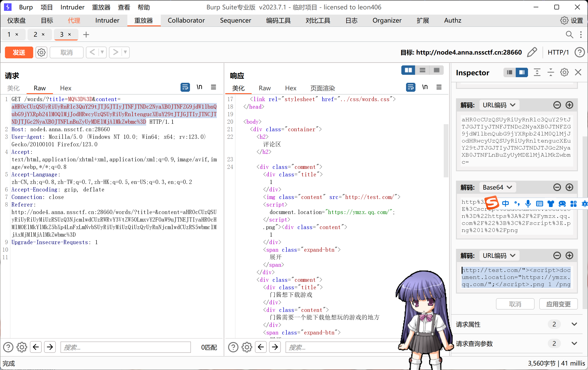The width and height of the screenshot is (588, 370).
Task: Open Repeater tab options three-dot menu
Action: 581,35
